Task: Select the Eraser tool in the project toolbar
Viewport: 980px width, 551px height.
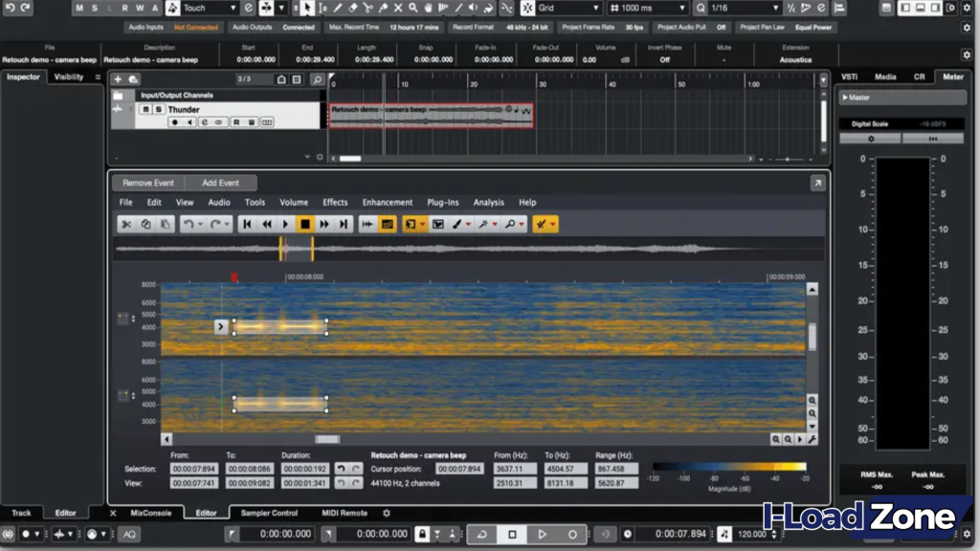Action: tap(353, 8)
